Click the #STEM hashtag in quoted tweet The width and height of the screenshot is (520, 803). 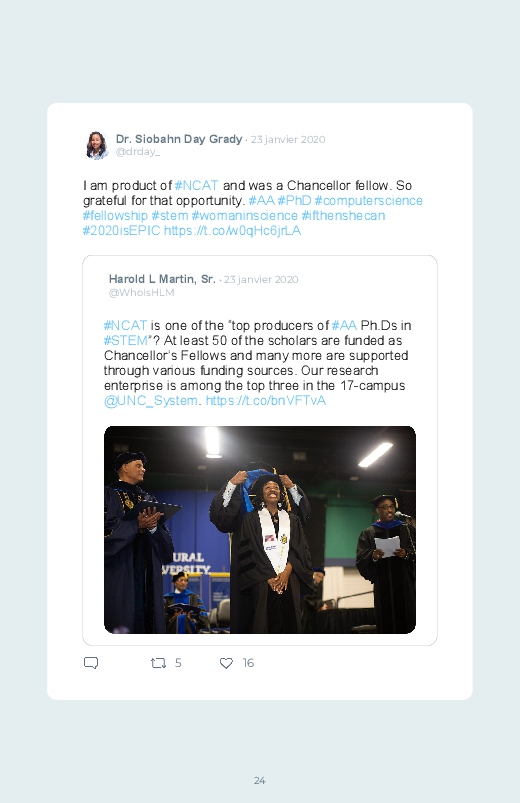coord(126,341)
